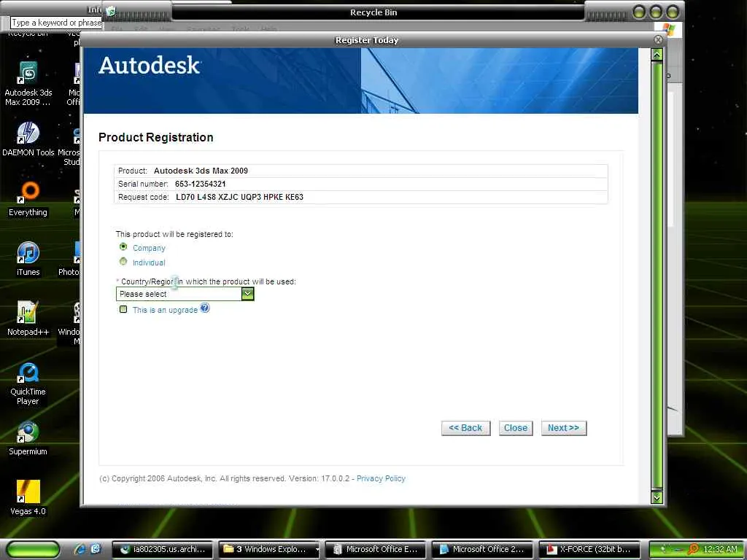The width and height of the screenshot is (747, 560).
Task: Open Vegas 4.0 desktop shortcut
Action: tap(28, 498)
